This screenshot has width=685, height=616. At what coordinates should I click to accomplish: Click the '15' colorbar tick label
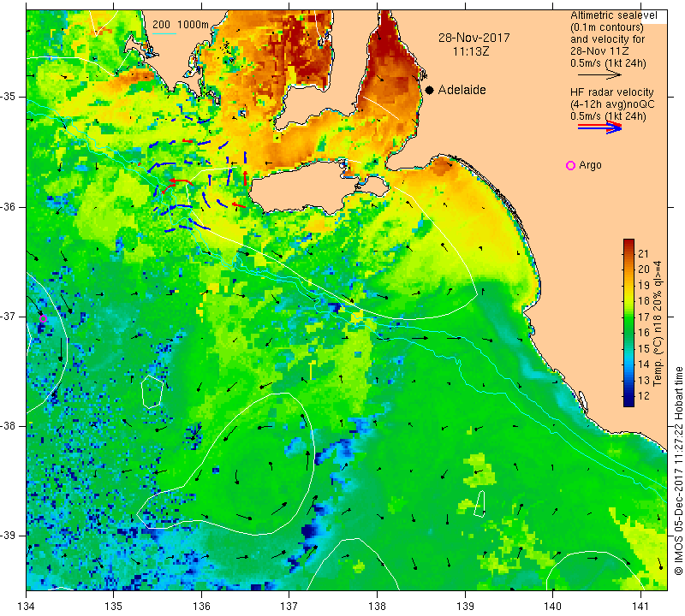pyautogui.click(x=644, y=349)
